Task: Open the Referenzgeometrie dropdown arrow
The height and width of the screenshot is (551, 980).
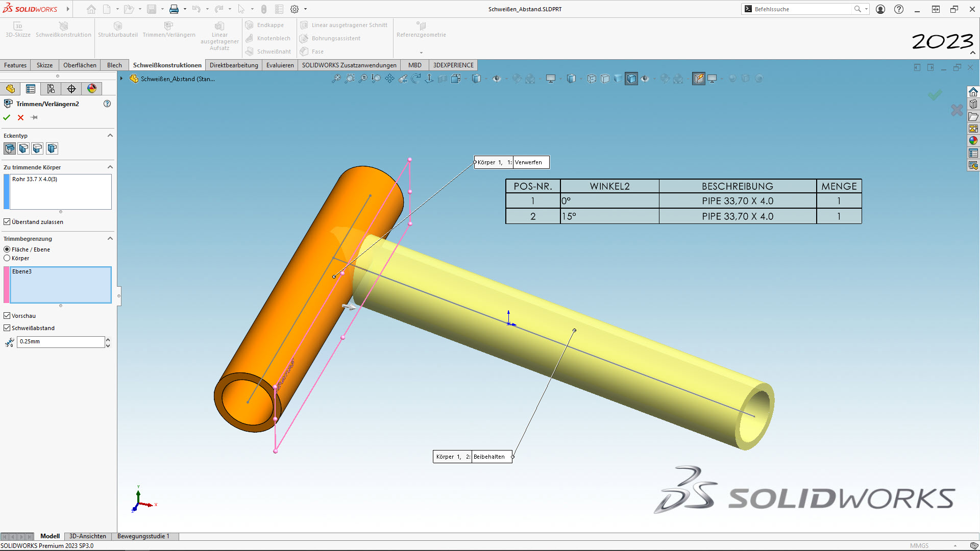Action: (421, 53)
